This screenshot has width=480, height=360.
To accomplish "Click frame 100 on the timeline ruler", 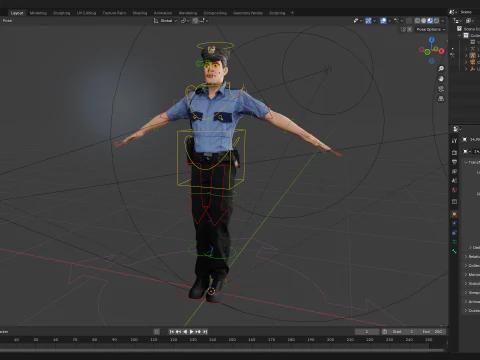I will click(x=134, y=340).
